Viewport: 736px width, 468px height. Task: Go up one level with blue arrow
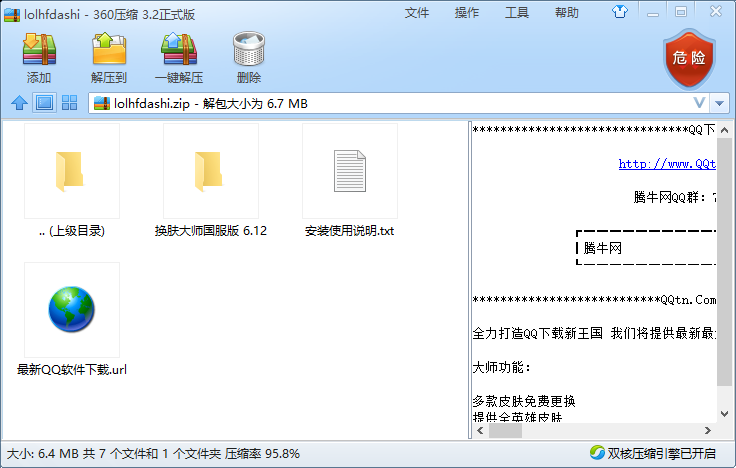click(x=19, y=103)
